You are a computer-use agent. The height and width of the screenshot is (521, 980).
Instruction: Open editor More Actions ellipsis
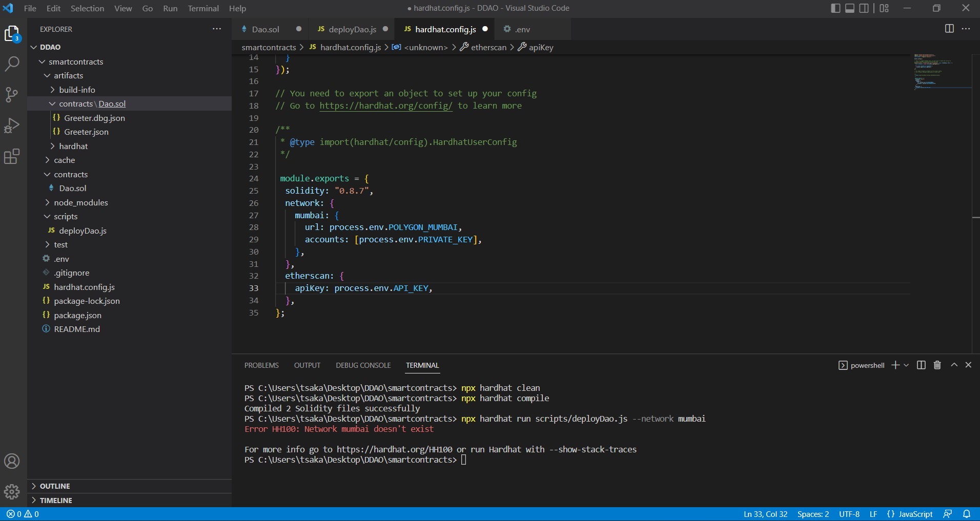tap(966, 29)
